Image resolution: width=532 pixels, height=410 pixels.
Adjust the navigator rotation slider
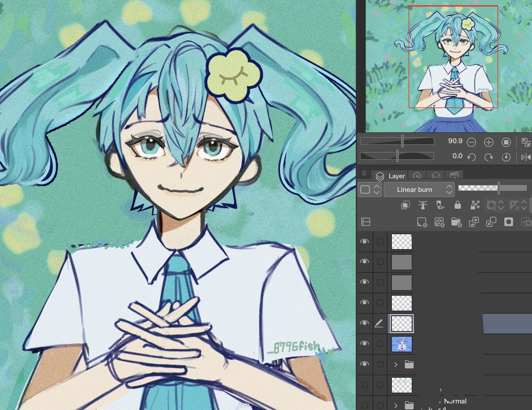397,156
